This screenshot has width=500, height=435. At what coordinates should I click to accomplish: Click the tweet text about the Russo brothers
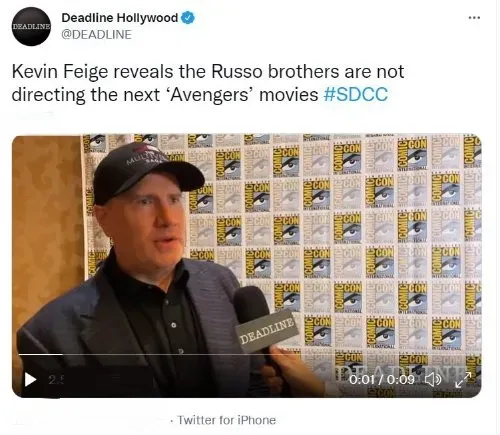click(208, 83)
